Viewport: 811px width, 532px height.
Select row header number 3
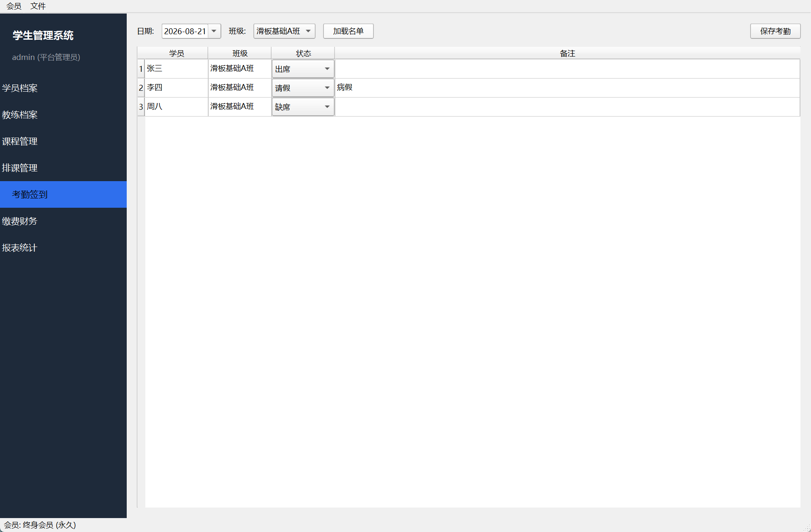tap(141, 107)
